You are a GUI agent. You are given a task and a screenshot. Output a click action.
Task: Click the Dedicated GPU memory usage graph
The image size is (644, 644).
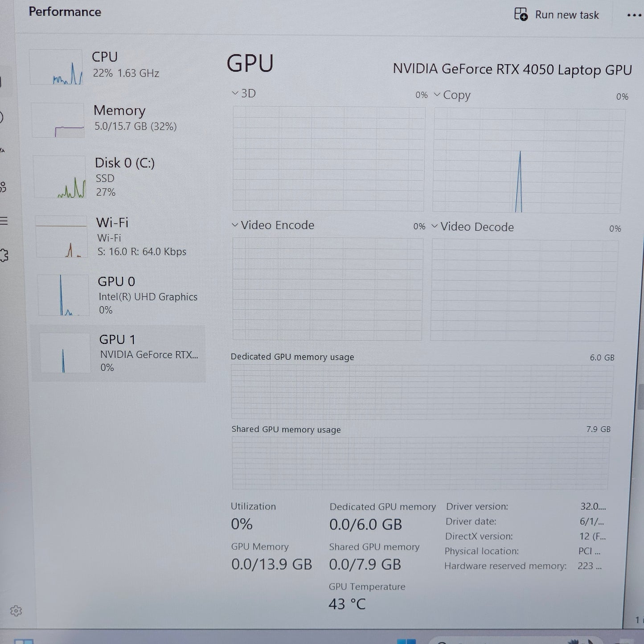pos(422,391)
